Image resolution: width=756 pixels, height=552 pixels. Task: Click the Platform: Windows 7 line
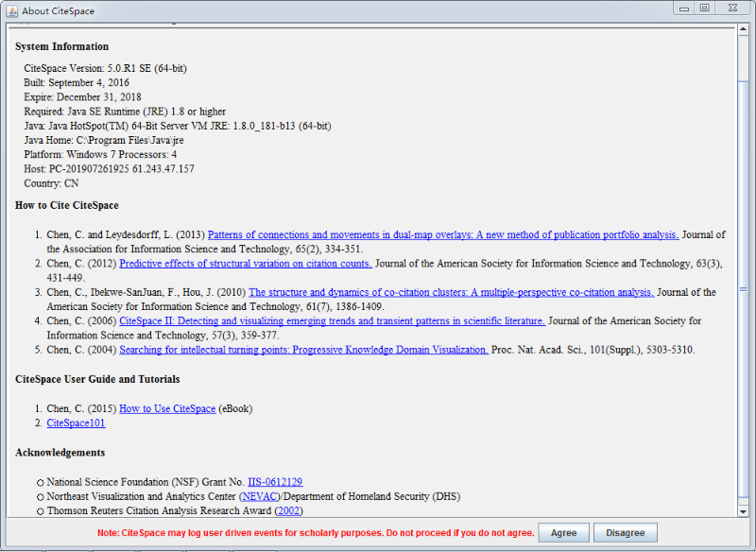tap(100, 155)
